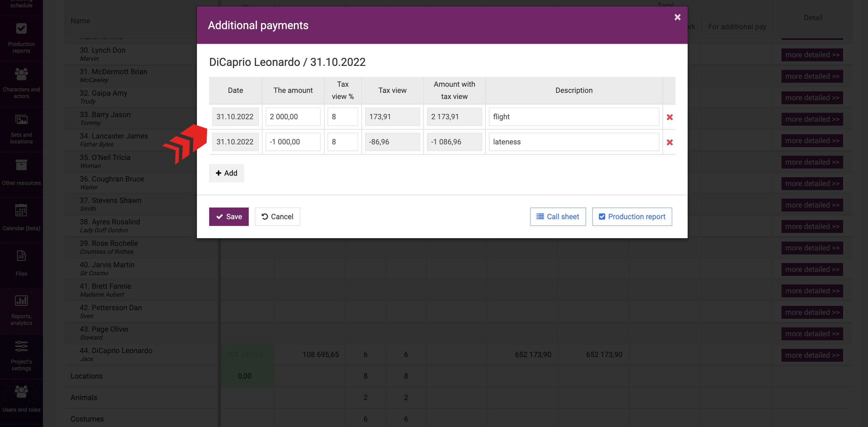
Task: Open the Production report
Action: [x=632, y=216]
